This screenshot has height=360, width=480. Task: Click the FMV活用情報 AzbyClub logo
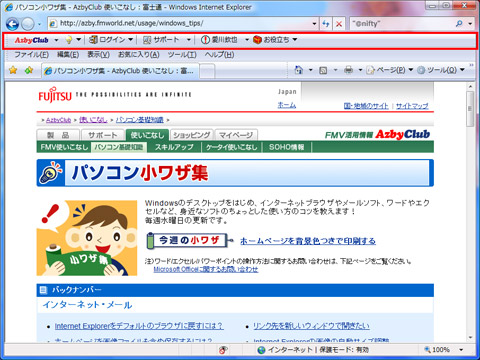click(377, 135)
